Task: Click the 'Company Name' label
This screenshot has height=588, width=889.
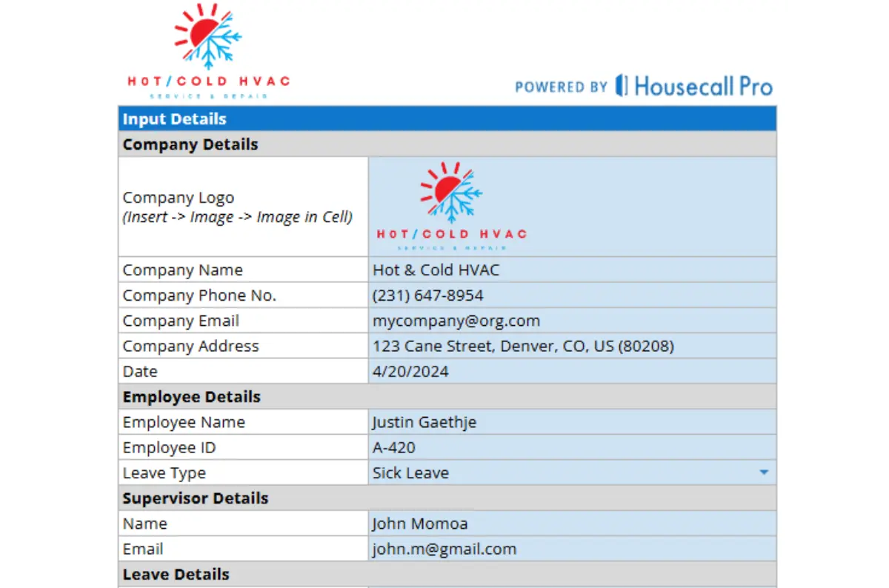Action: pyautogui.click(x=182, y=270)
